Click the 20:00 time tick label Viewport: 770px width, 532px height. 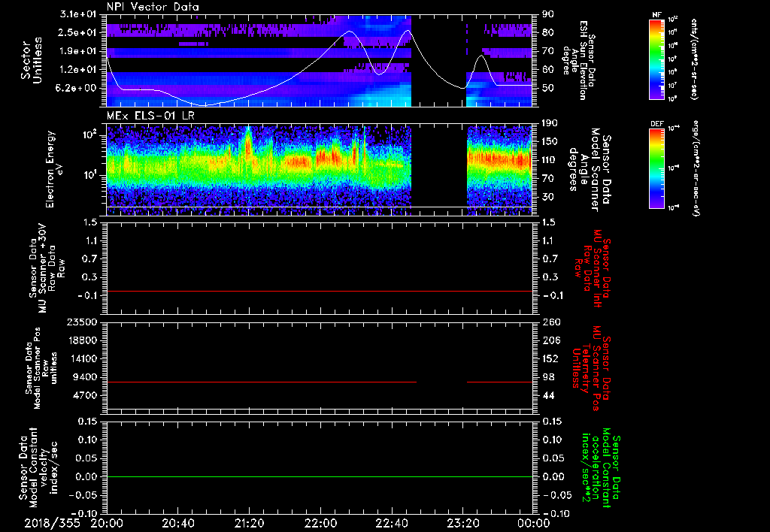coord(107,523)
